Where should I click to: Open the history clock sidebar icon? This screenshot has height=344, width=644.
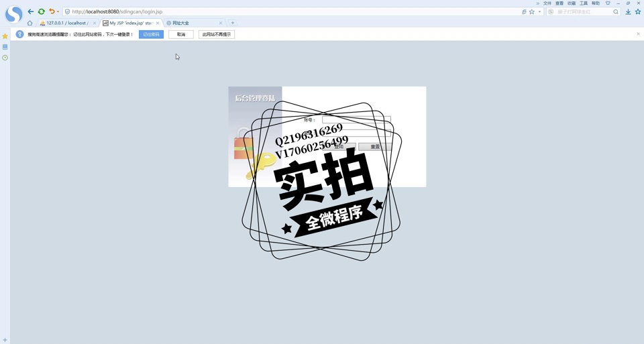pos(5,58)
